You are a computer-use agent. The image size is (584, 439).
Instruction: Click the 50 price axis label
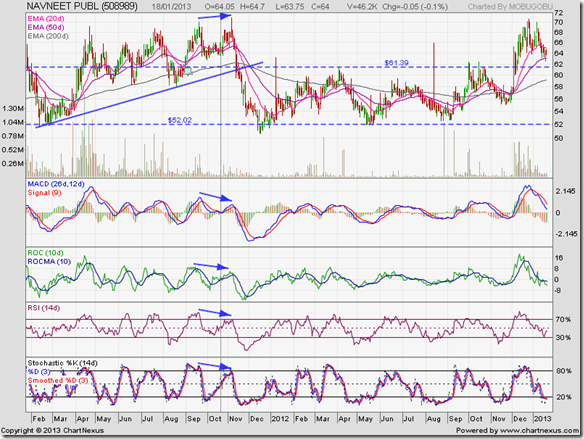pos(559,139)
